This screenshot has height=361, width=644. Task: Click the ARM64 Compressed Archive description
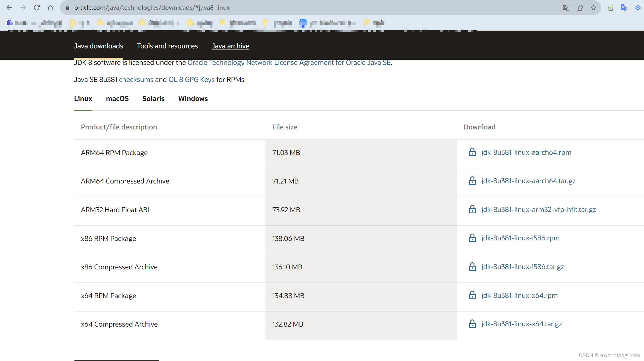tap(125, 181)
